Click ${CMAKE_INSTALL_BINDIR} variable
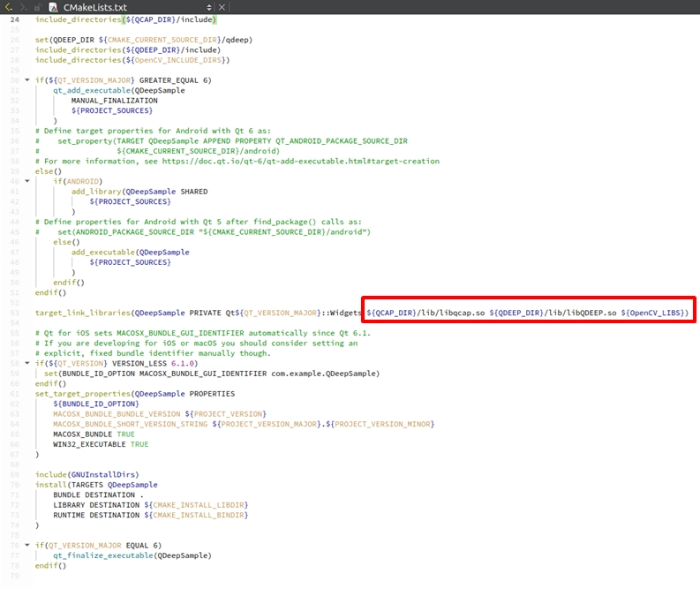 [196, 516]
